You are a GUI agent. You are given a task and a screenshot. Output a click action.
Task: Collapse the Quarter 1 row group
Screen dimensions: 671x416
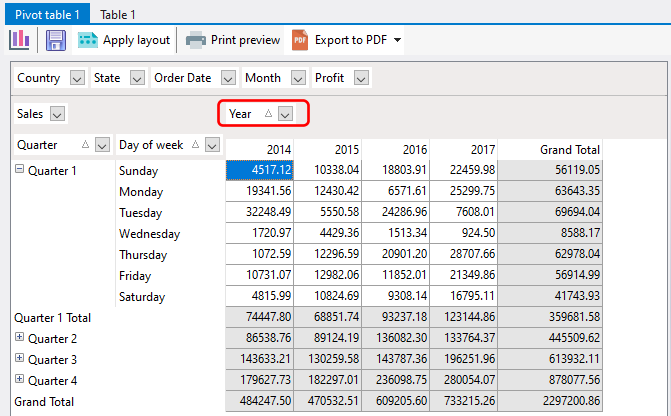click(19, 170)
